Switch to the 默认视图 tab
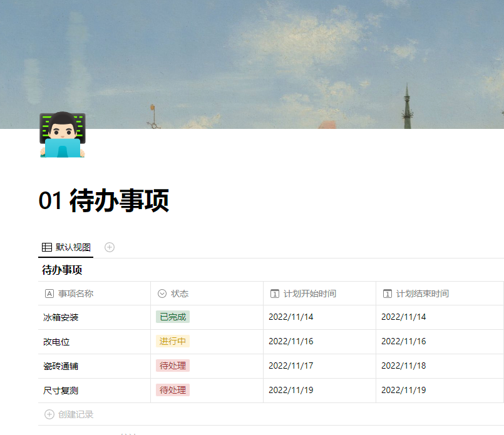 (66, 247)
